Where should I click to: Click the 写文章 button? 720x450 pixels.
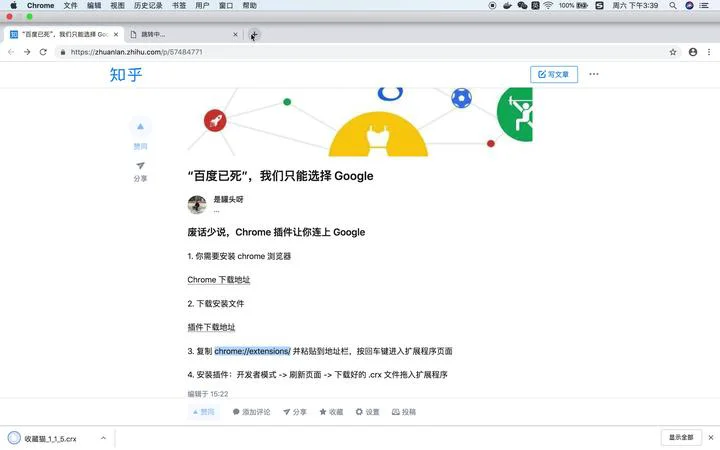click(x=554, y=74)
